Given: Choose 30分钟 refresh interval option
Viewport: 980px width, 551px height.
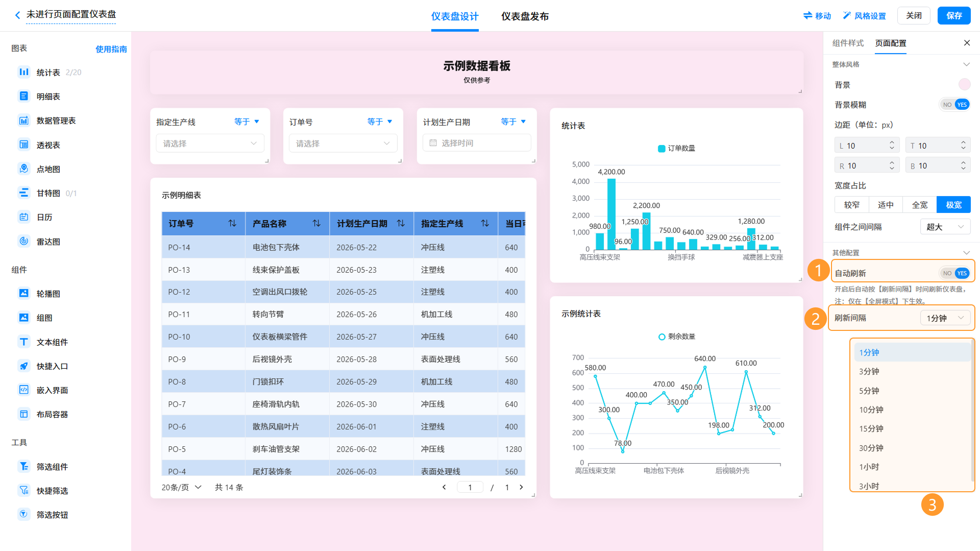Looking at the screenshot, I should coord(912,448).
